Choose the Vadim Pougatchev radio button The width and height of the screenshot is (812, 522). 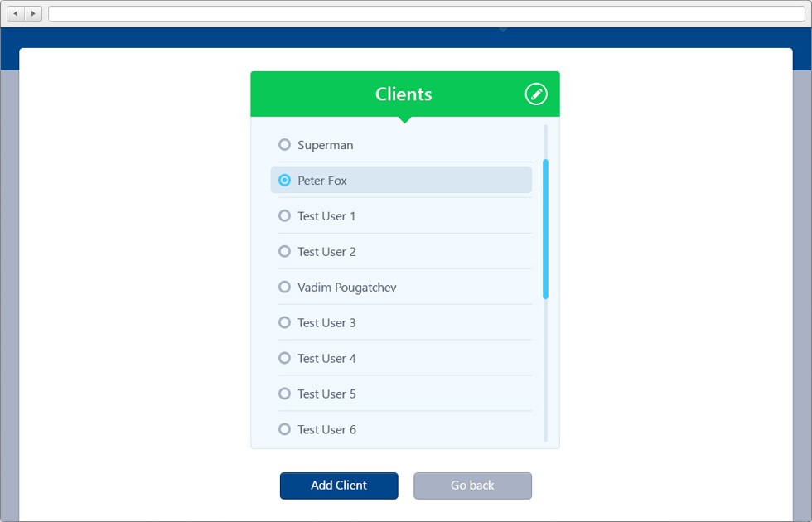pyautogui.click(x=284, y=287)
